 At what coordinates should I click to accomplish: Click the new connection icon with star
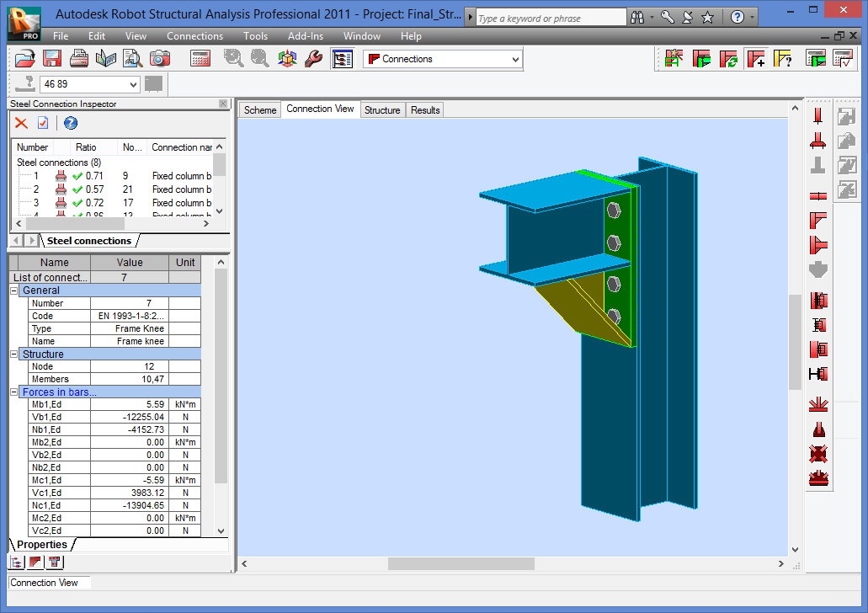[674, 59]
